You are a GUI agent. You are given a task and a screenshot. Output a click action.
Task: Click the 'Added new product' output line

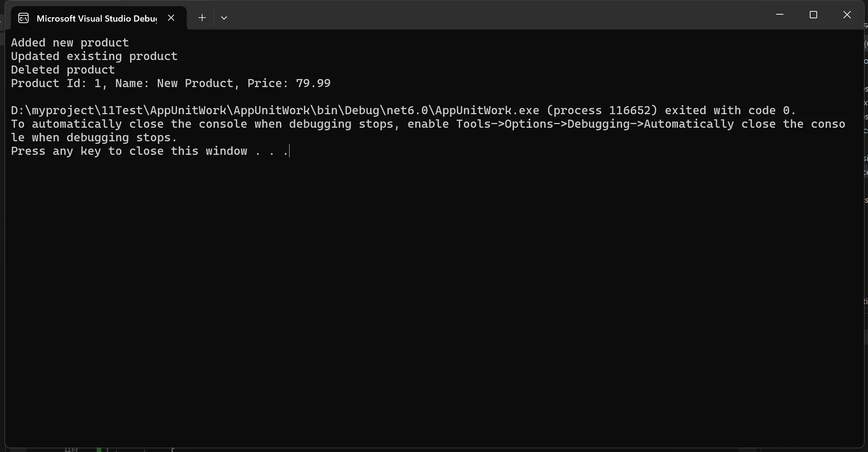(70, 43)
